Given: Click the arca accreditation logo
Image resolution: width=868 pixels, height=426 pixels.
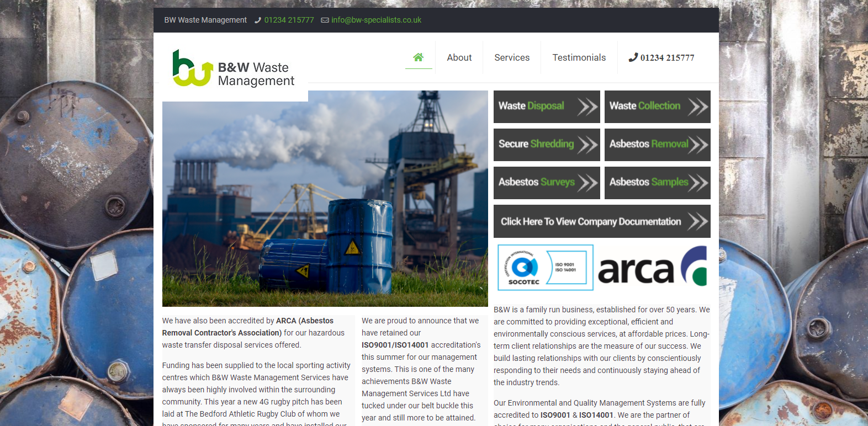Looking at the screenshot, I should (653, 267).
